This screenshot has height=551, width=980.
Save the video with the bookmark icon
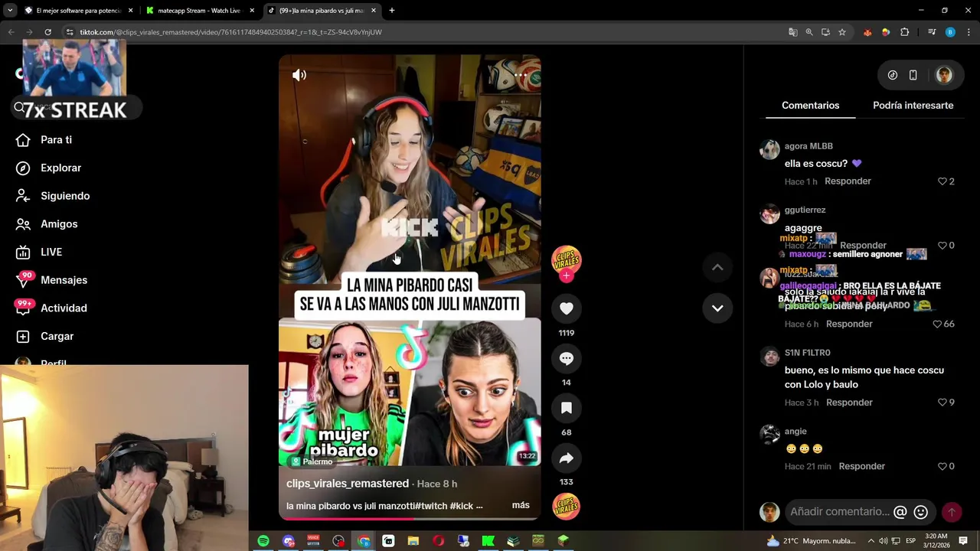[x=567, y=408]
